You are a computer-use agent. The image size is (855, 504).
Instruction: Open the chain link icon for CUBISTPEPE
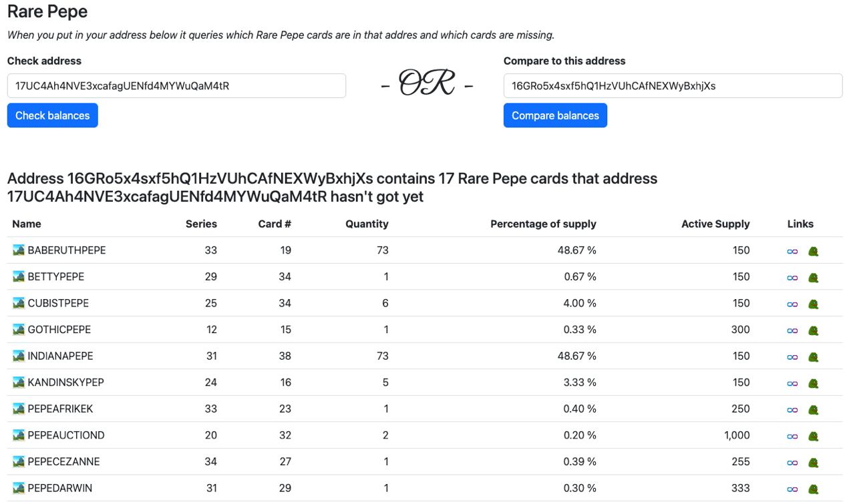coord(792,304)
